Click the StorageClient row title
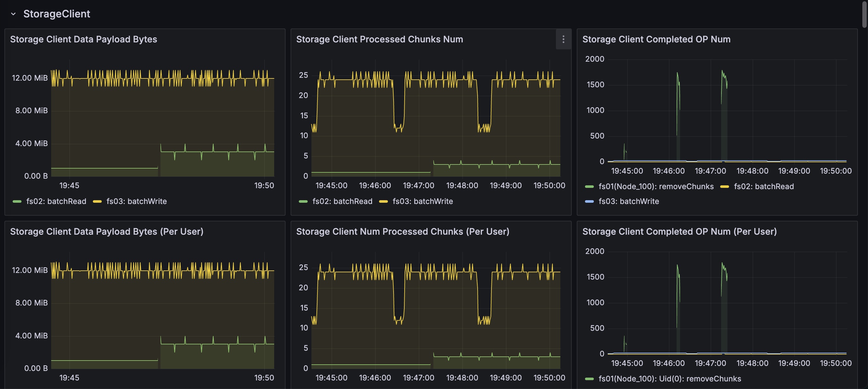Screen dimensions: 868x389 coord(57,14)
